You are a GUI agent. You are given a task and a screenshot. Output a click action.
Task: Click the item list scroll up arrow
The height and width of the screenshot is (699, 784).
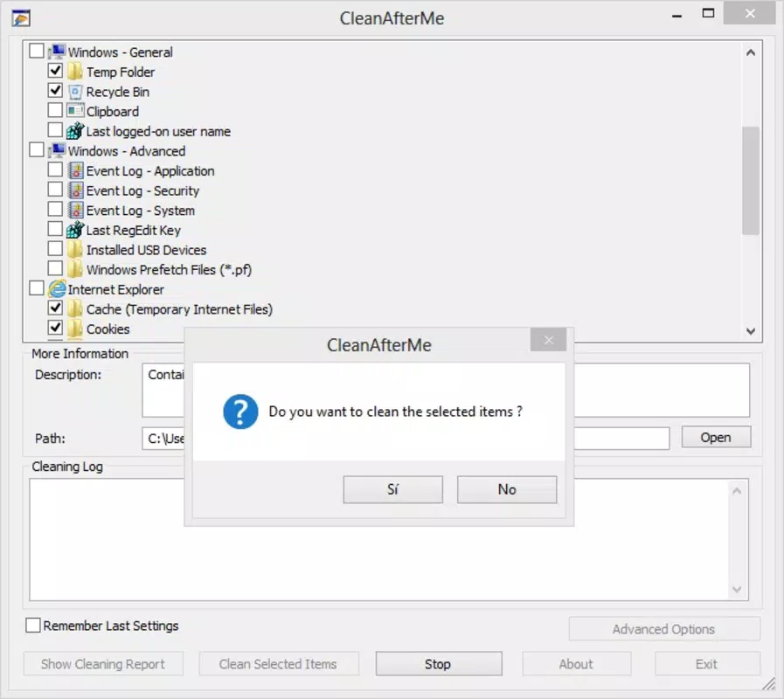click(751, 52)
